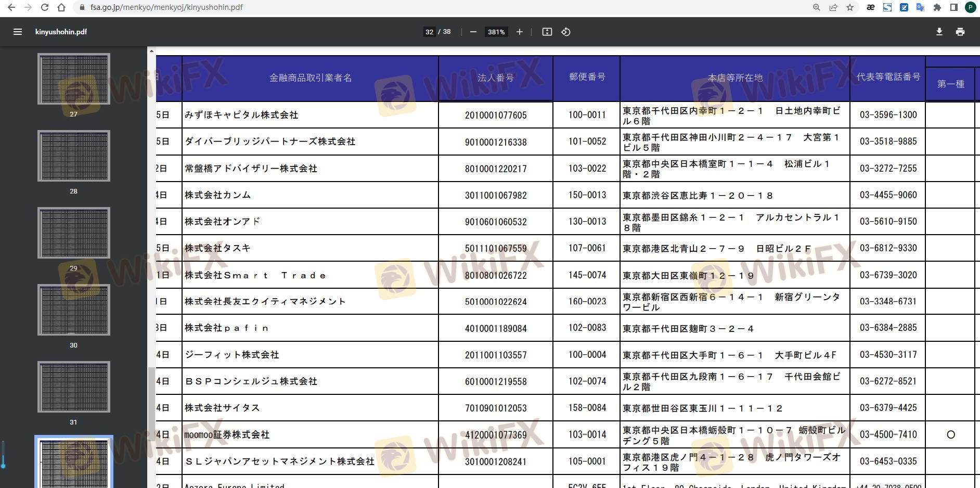Toggle the browser side panel icon

pos(953,7)
